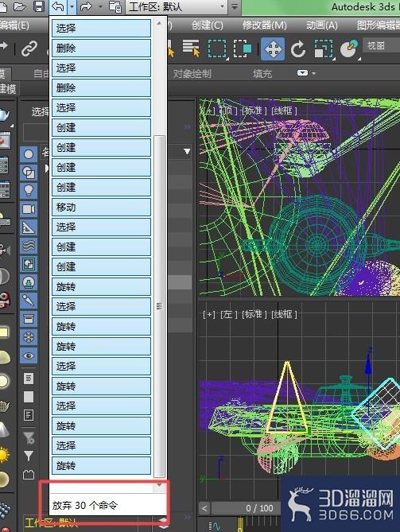Open the 编辑(E) menu
Screen dimensions: 400x532
[14, 25]
